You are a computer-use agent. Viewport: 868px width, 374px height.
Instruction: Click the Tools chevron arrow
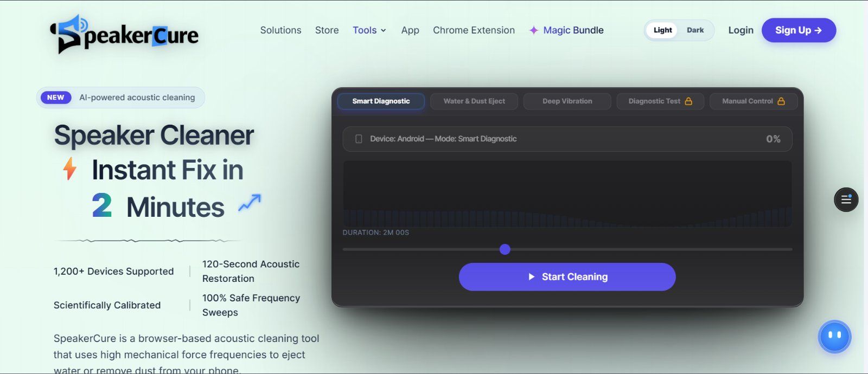click(x=383, y=31)
